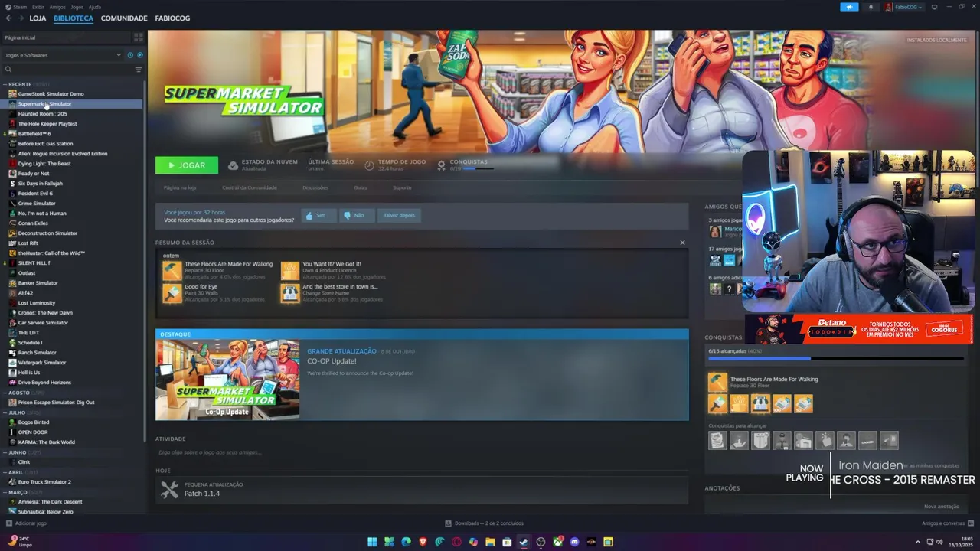Screen dimensions: 980x551
Task: Open These Floors Are Made For Walking achievement icon
Action: point(172,270)
